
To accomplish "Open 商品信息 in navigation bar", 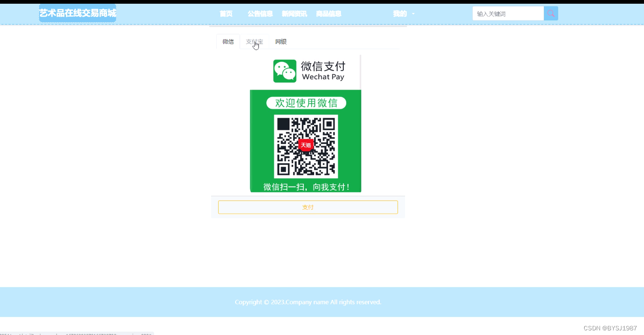I will click(328, 14).
